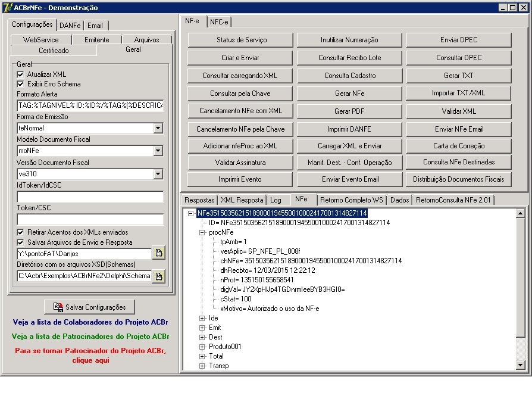Click the Status de Serviço button
The image size is (532, 408).
[240, 40]
